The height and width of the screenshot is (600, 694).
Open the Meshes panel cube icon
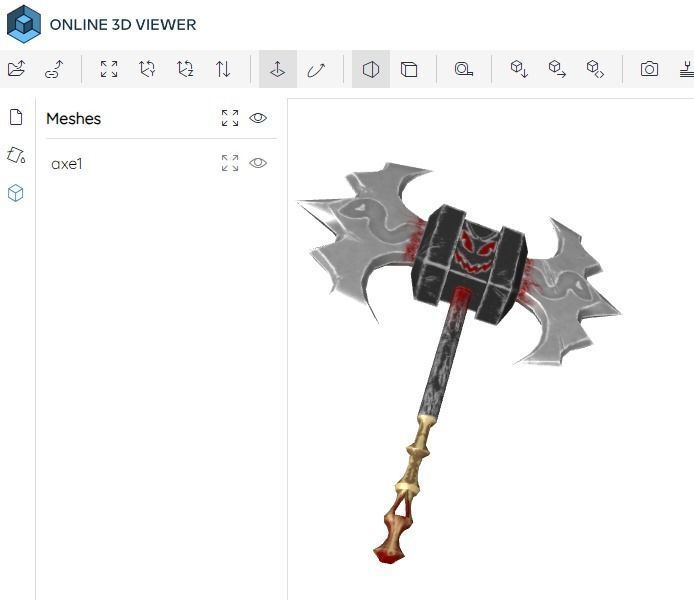pos(15,193)
